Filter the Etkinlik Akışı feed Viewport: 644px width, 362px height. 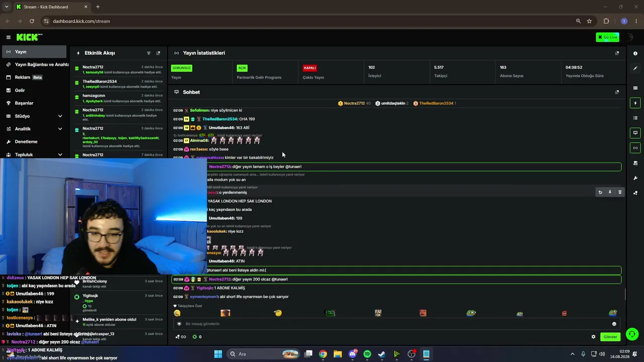coord(148,53)
